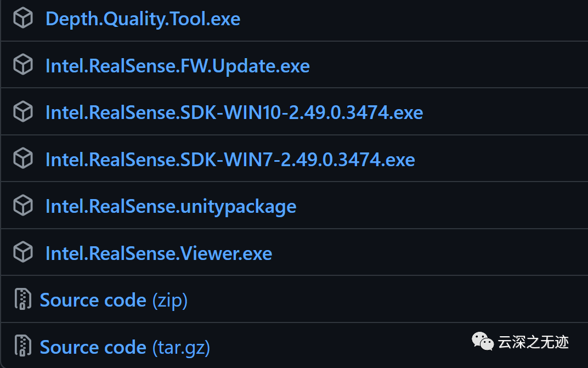Click the package icon for the SDK-WIN7 installer
The image size is (588, 368).
(23, 160)
